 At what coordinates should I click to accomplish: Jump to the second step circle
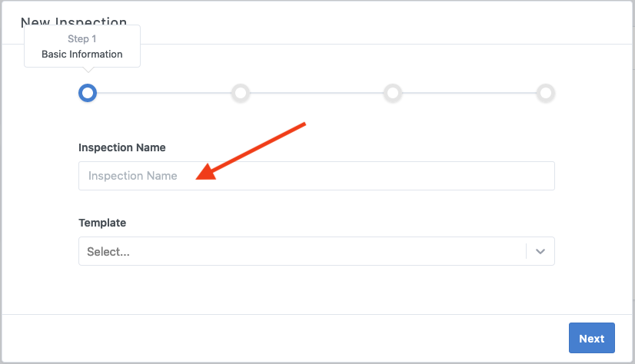pyautogui.click(x=241, y=93)
